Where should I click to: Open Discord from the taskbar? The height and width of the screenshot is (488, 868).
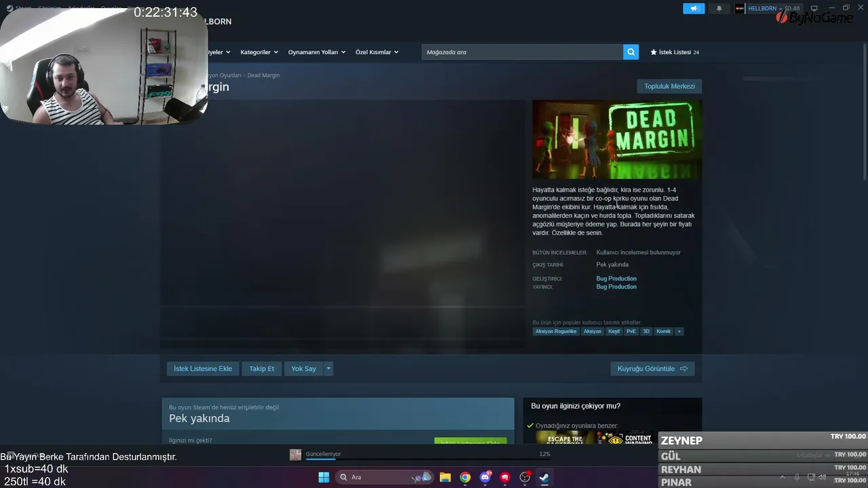tap(485, 477)
